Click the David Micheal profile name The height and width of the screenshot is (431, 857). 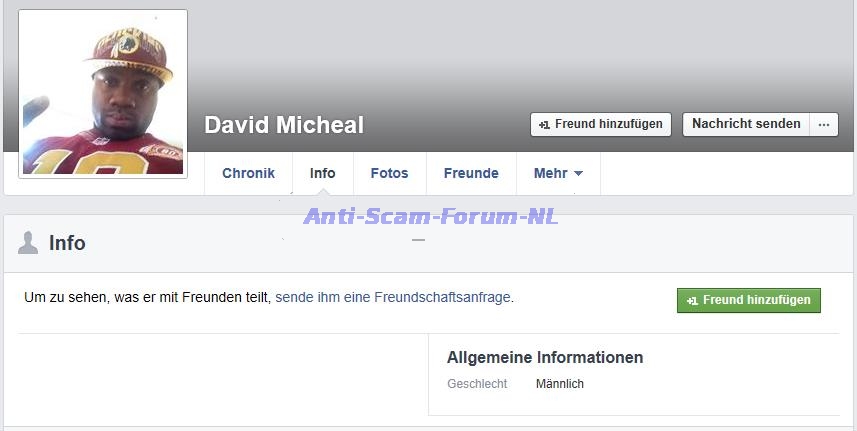pyautogui.click(x=284, y=125)
